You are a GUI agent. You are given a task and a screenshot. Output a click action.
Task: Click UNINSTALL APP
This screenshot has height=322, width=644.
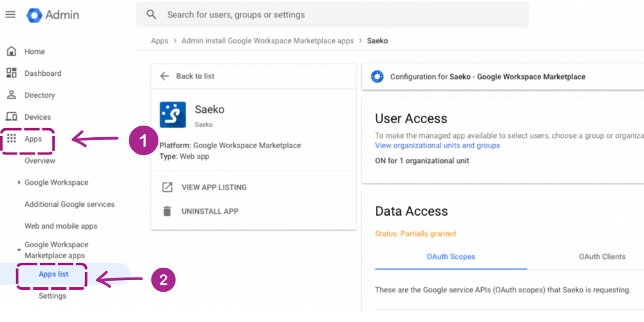[x=210, y=211]
